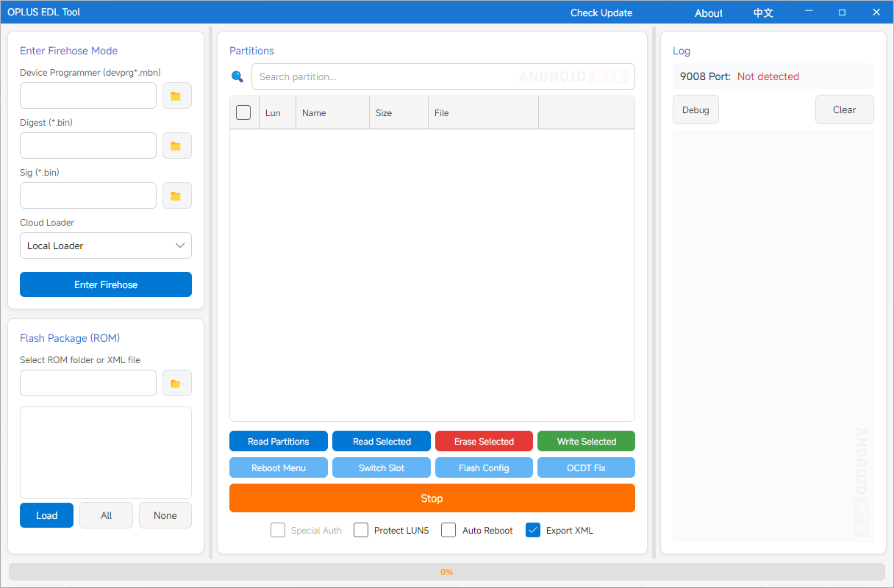
Task: Click the partition search magnifier icon
Action: click(237, 76)
